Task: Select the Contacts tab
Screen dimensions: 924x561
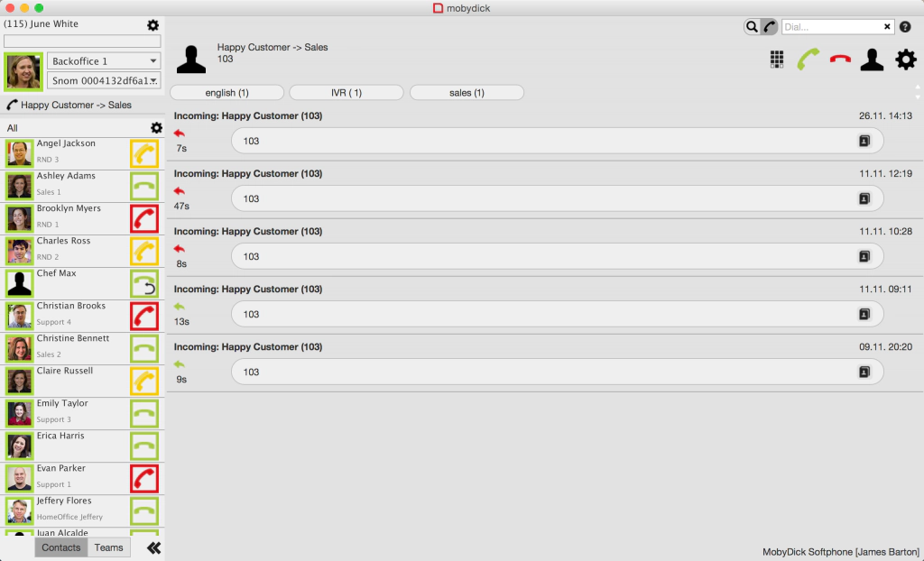Action: pos(61,547)
